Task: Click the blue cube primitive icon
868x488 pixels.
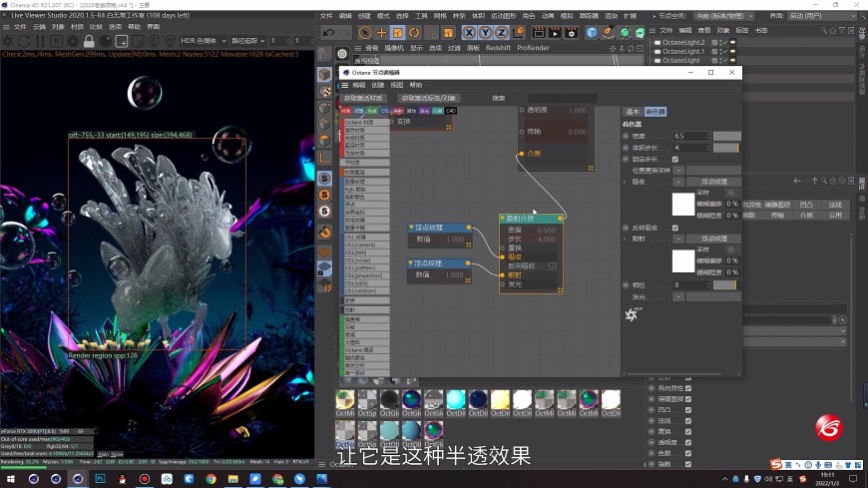Action: 592,33
